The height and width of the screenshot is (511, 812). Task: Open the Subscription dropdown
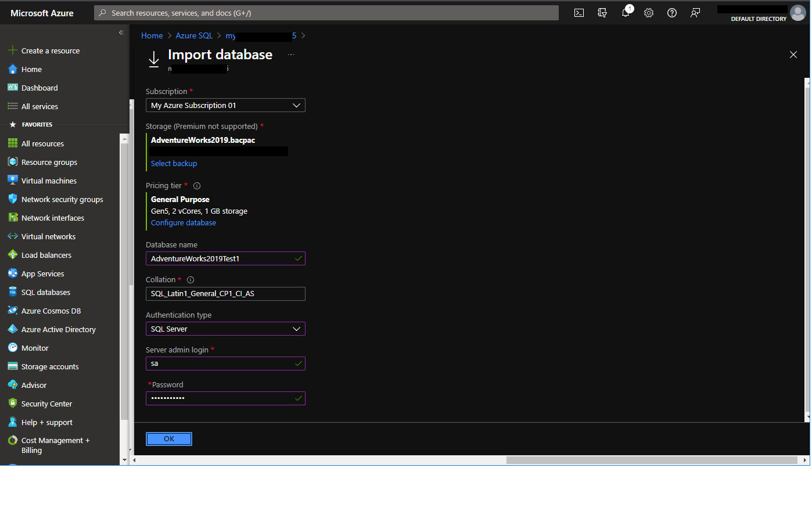225,105
